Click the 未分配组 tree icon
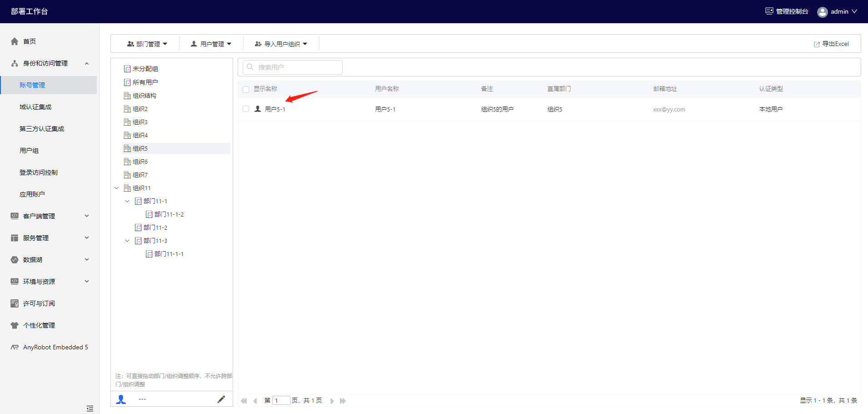 (127, 69)
